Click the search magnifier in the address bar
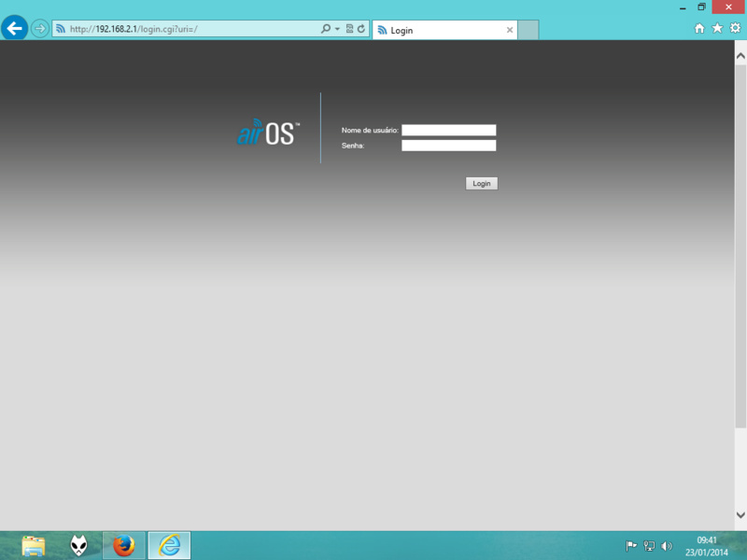Screen dimensions: 747x560 325,29
